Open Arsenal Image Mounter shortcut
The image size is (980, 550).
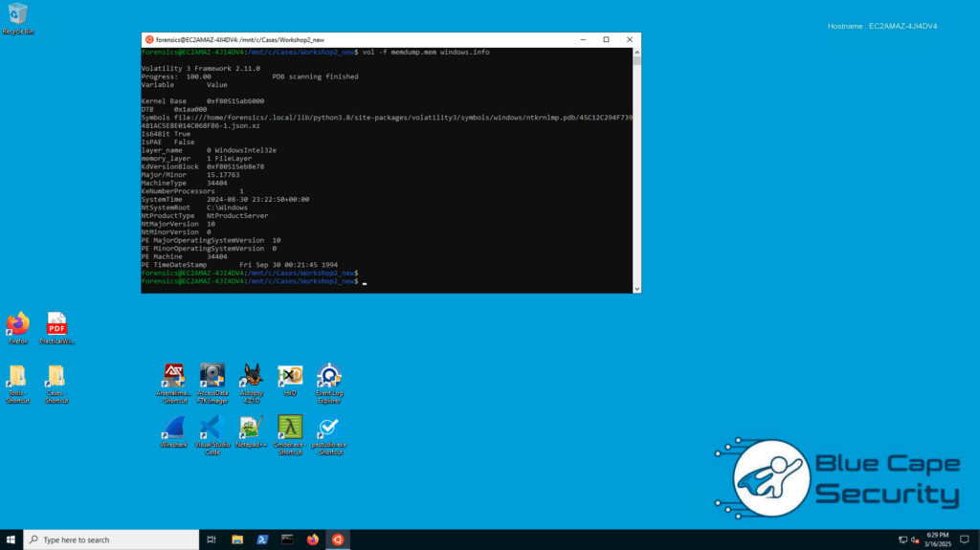tap(173, 376)
